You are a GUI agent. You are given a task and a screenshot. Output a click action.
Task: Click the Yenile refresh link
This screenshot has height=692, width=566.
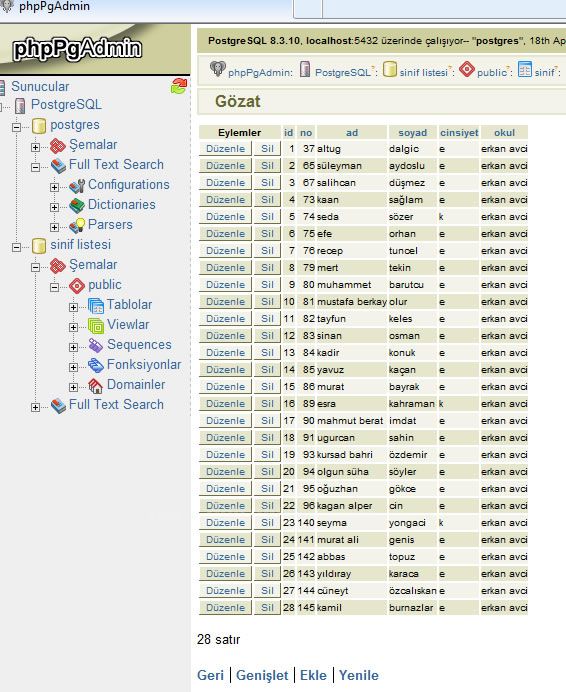[x=358, y=675]
